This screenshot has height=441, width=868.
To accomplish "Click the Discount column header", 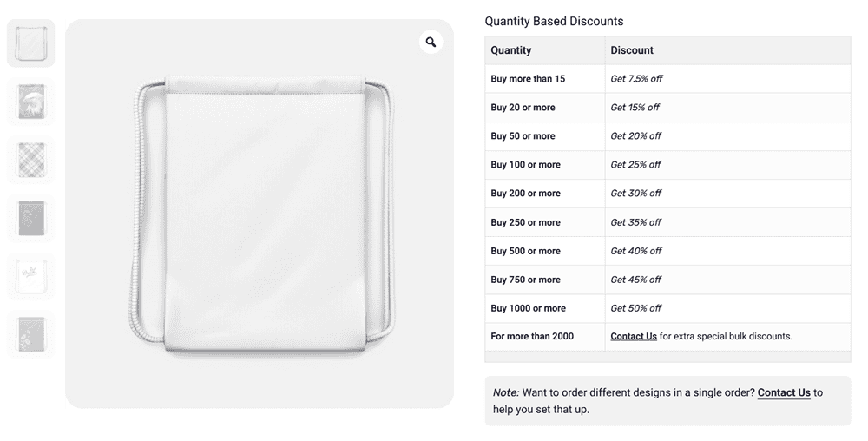I will [x=632, y=50].
